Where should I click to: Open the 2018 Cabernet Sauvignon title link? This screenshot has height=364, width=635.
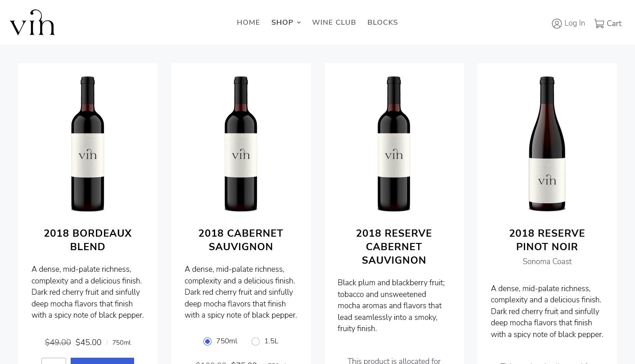(241, 240)
